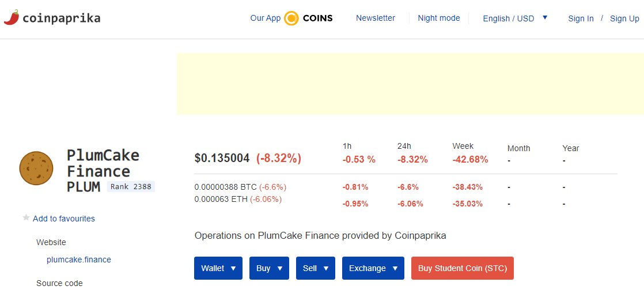Toggle Night mode
This screenshot has width=644, height=297.
438,18
